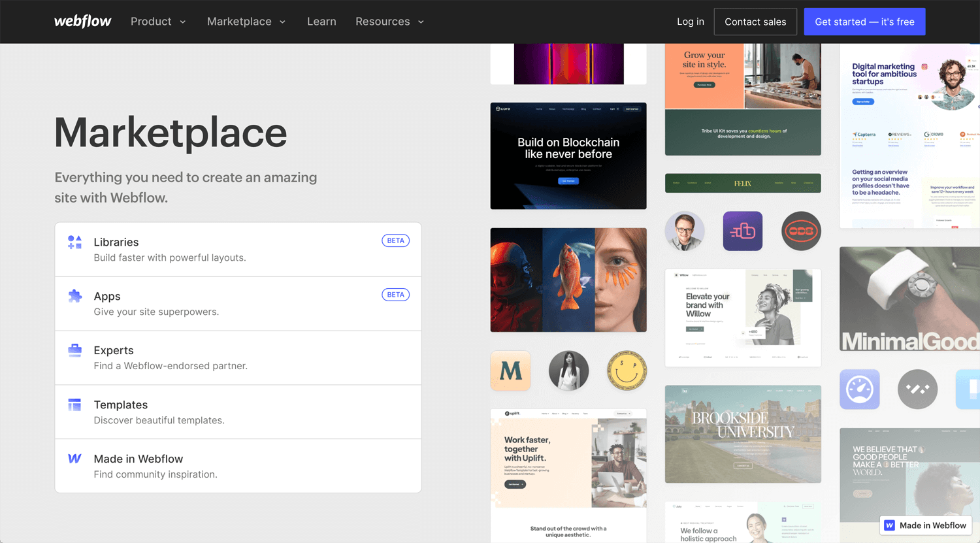Open the Grow your site in style thumbnail
The image size is (980, 543).
pos(743,99)
